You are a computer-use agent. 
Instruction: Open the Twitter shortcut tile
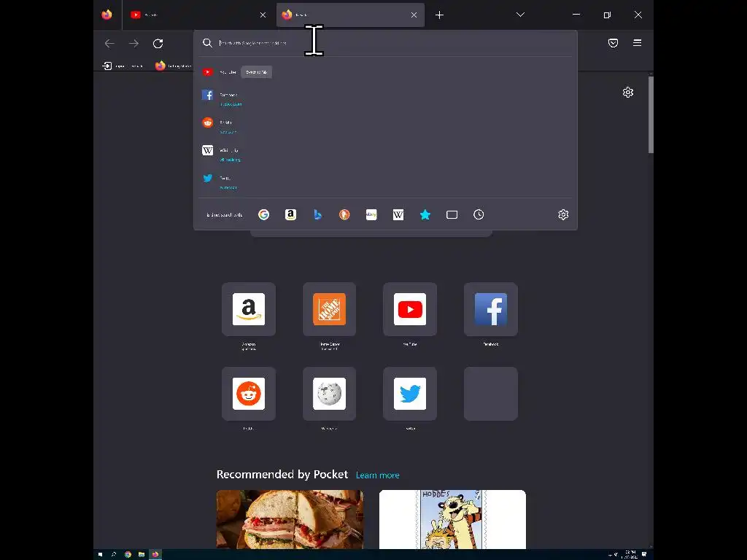(410, 394)
